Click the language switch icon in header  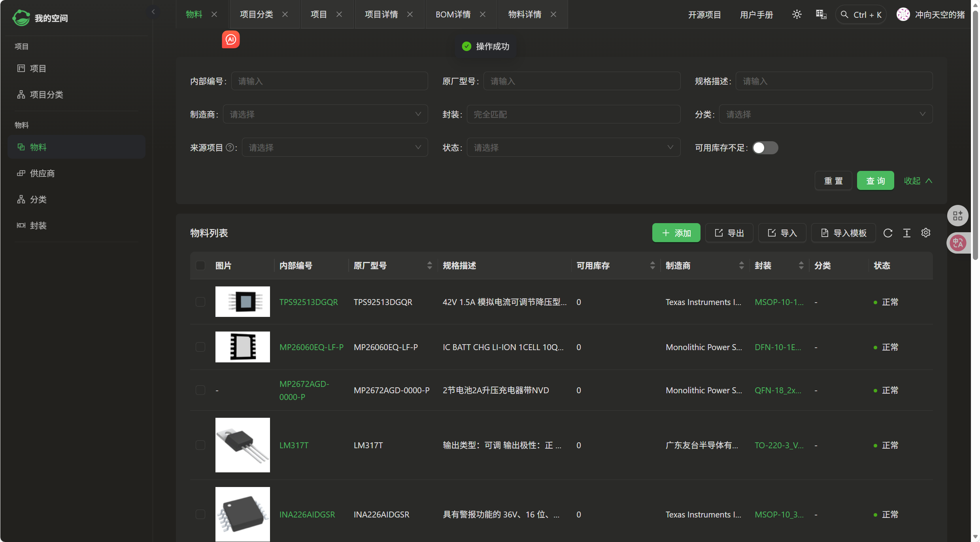821,15
